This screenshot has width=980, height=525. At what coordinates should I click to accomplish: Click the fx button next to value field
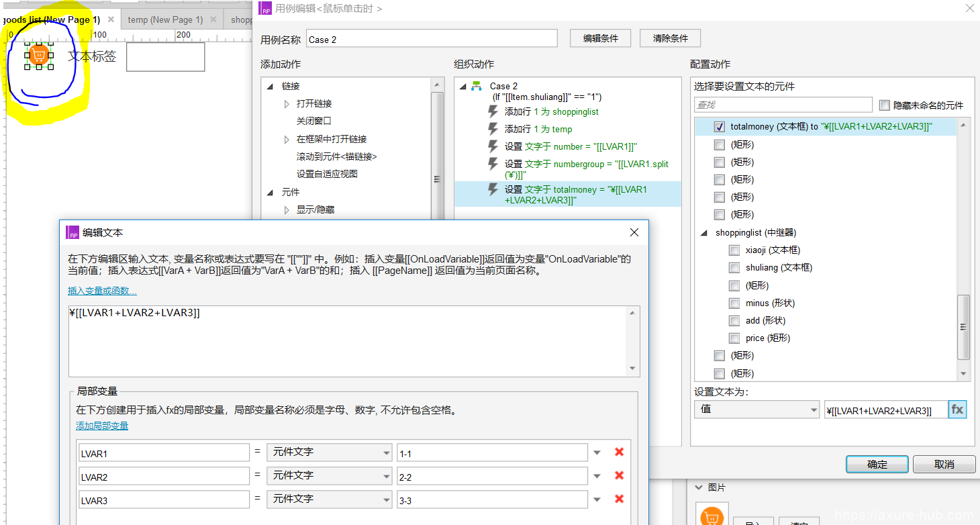tap(957, 410)
